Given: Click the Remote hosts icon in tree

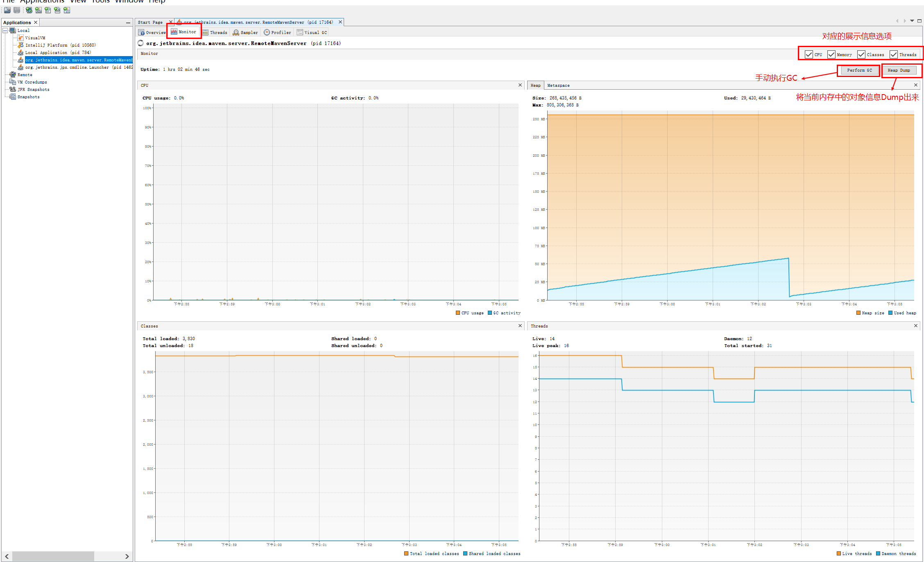Looking at the screenshot, I should (x=13, y=74).
